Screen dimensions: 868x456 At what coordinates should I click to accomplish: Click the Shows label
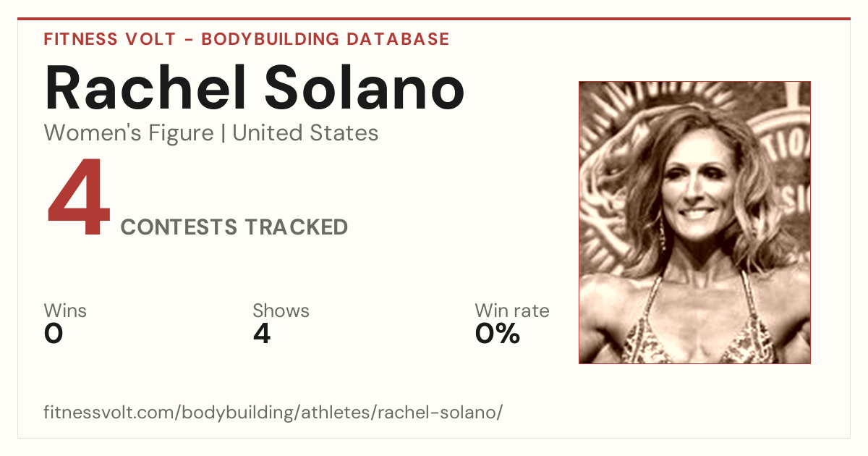tap(281, 311)
